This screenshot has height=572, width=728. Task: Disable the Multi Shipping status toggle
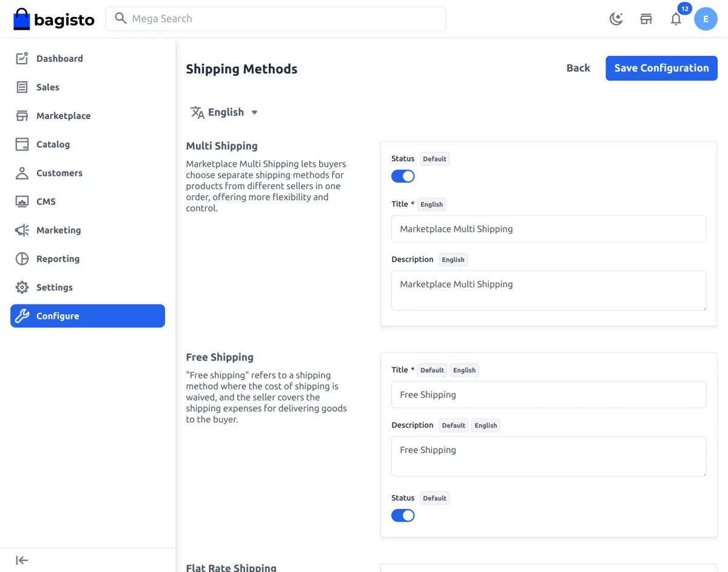403,176
